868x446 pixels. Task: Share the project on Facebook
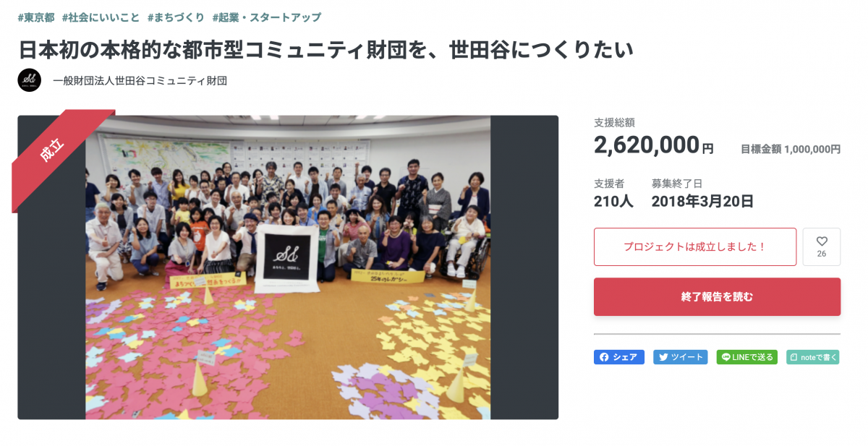618,357
